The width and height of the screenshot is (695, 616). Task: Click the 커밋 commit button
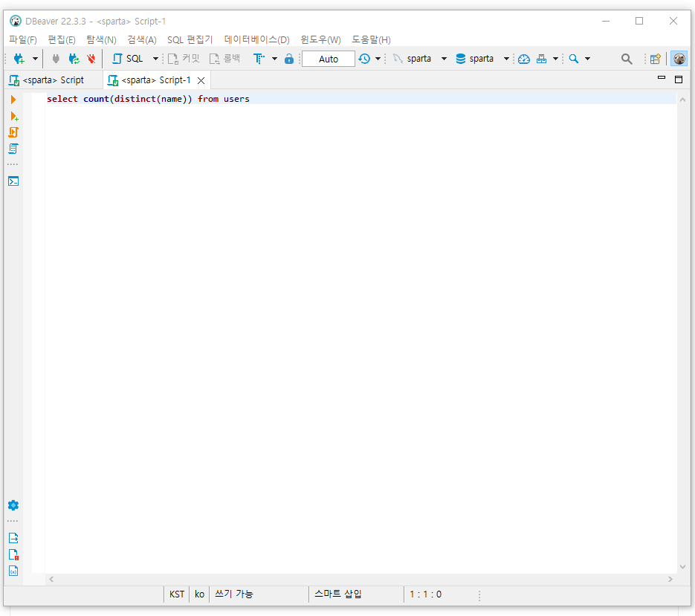(184, 59)
